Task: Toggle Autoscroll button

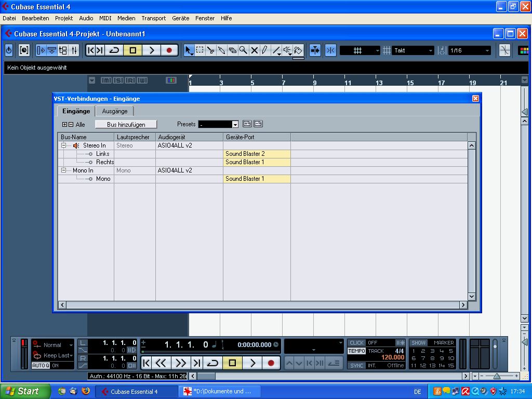Action: 315,50
